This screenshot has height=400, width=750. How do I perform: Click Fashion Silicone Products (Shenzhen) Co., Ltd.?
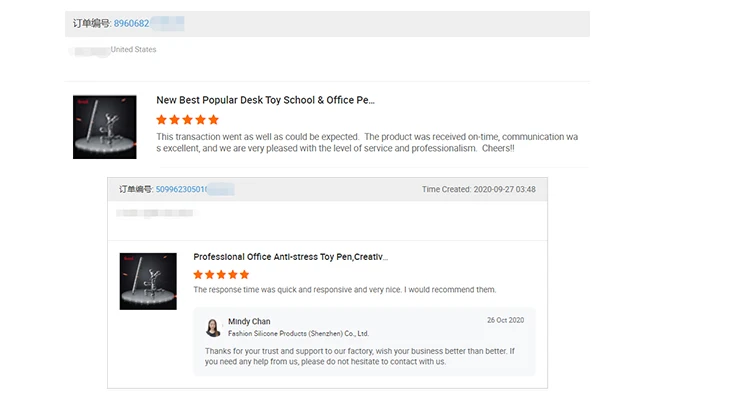[x=298, y=333]
